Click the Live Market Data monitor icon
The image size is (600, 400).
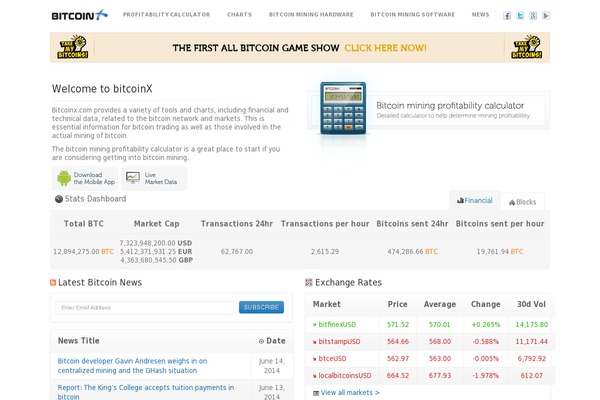tap(133, 178)
